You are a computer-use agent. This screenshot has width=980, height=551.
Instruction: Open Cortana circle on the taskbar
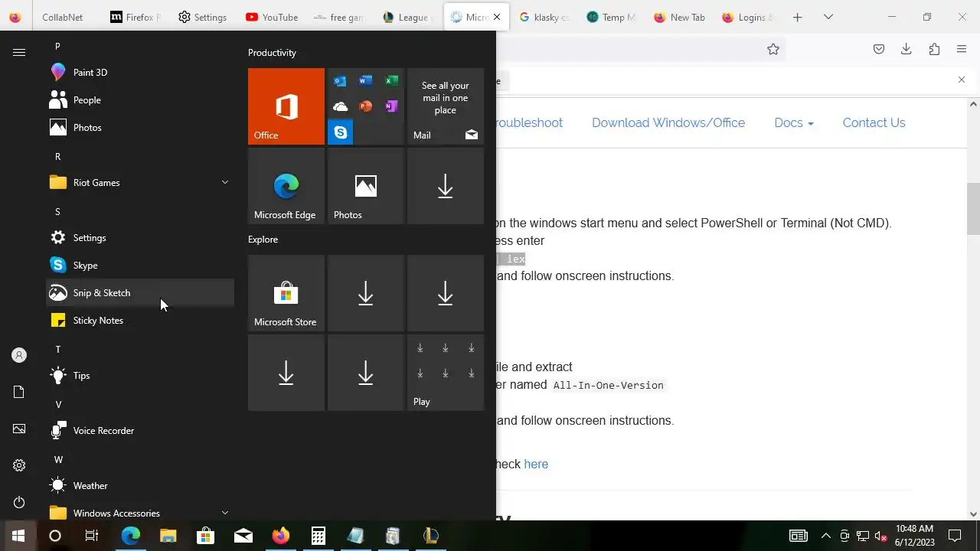pos(55,536)
